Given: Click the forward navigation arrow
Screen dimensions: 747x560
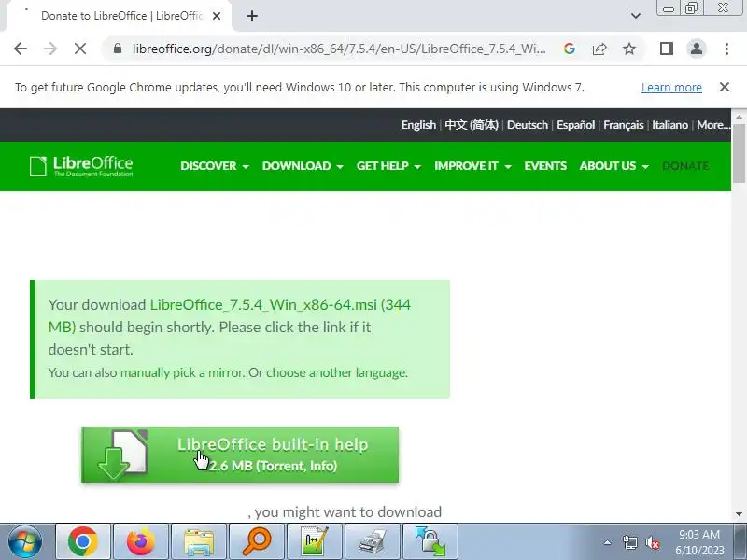Looking at the screenshot, I should coord(50,49).
